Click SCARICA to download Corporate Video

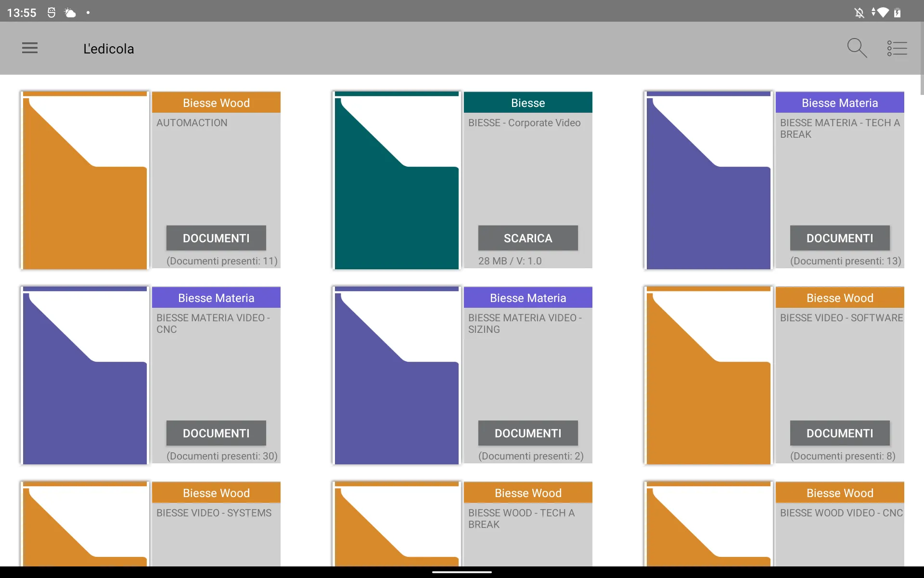pyautogui.click(x=528, y=238)
